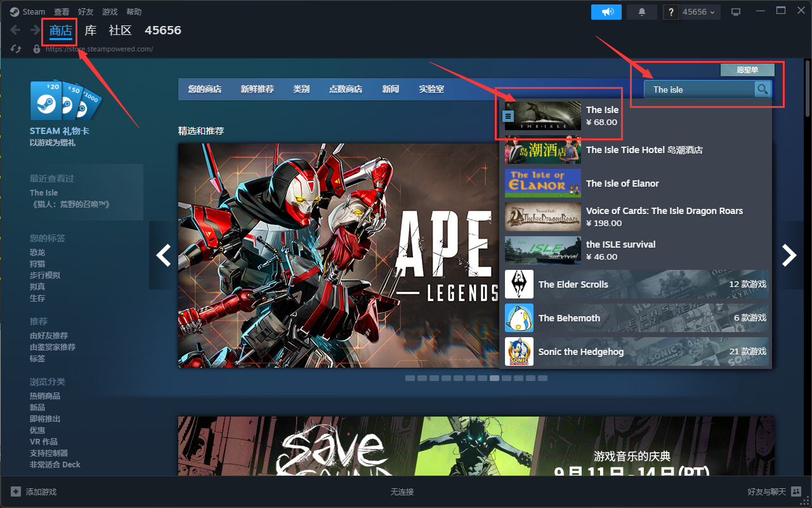Click the Steam gift cards image
This screenshot has width=812, height=508.
[x=66, y=100]
